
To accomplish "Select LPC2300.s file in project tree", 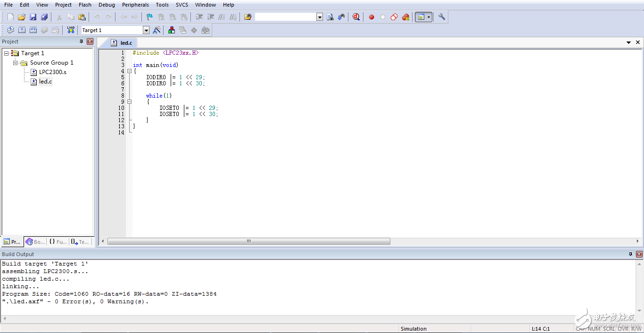I will [52, 72].
